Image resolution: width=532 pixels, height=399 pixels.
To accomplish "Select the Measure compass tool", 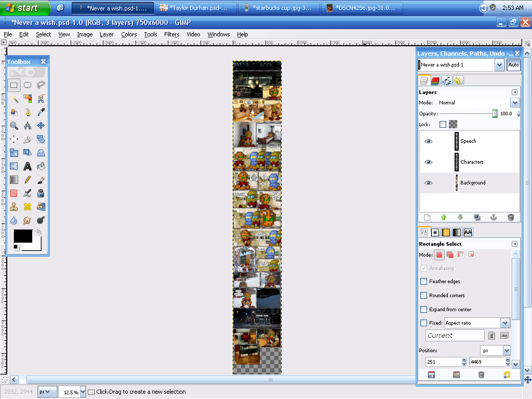I will 28,126.
